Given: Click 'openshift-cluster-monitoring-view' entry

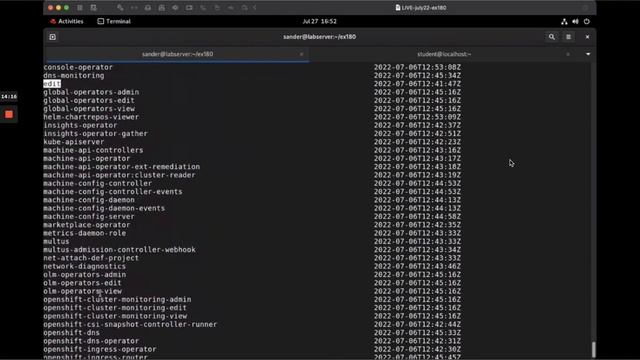Looking at the screenshot, I should [x=115, y=316].
